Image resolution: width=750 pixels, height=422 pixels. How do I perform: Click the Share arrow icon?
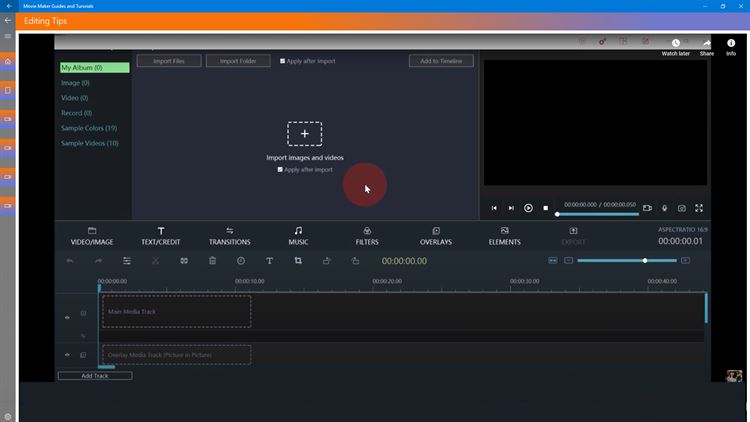click(x=706, y=43)
